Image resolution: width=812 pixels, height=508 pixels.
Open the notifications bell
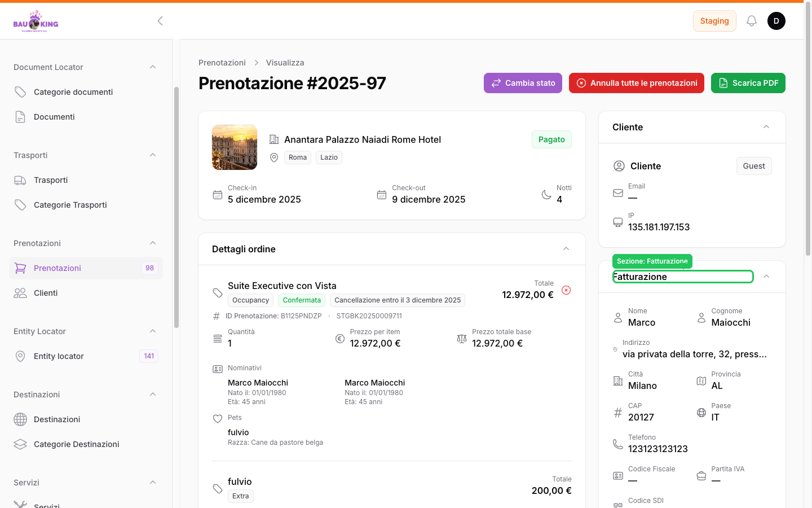point(752,21)
